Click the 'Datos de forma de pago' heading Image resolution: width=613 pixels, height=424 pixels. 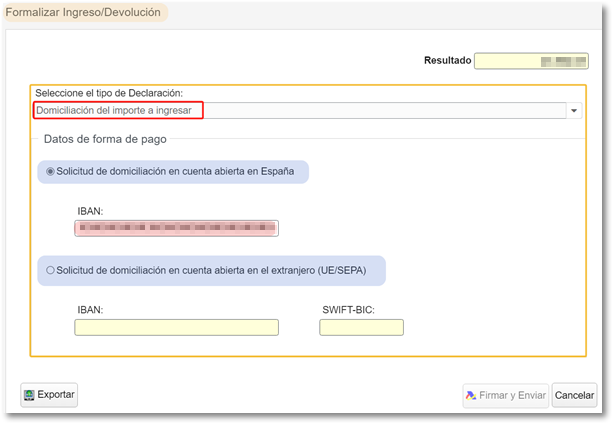pos(105,138)
